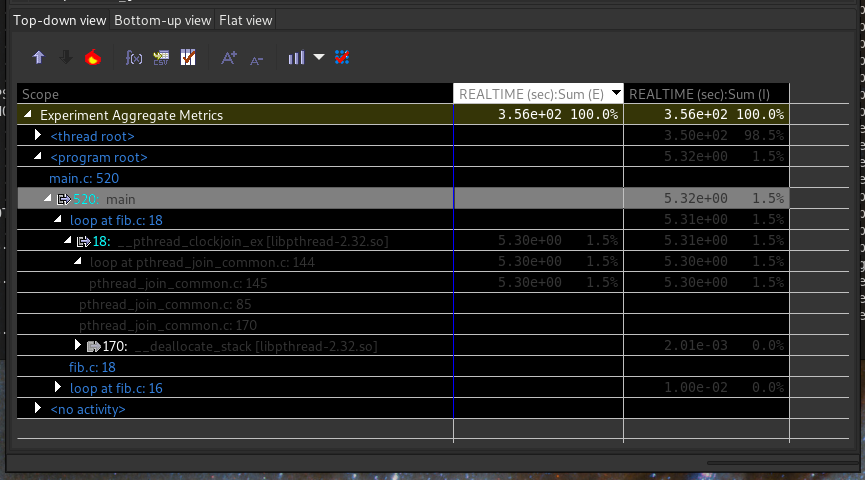The image size is (865, 480).
Task: Expand the <no activity> node
Action: coord(38,408)
